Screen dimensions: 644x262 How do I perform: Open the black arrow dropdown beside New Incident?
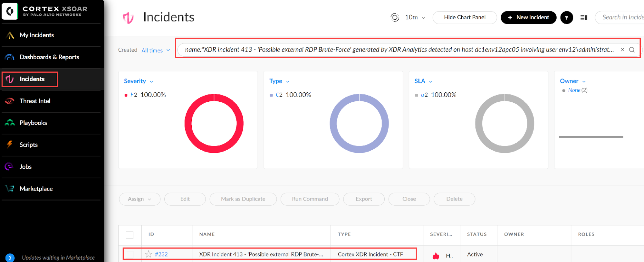tap(566, 18)
